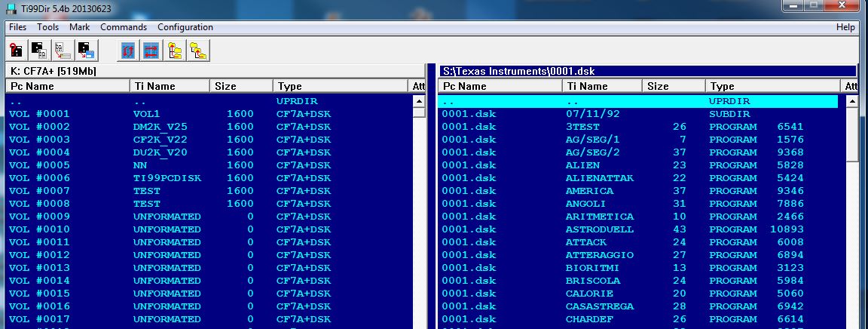Click the blue icon with red circular arrows
The height and width of the screenshot is (329, 868).
[x=129, y=50]
